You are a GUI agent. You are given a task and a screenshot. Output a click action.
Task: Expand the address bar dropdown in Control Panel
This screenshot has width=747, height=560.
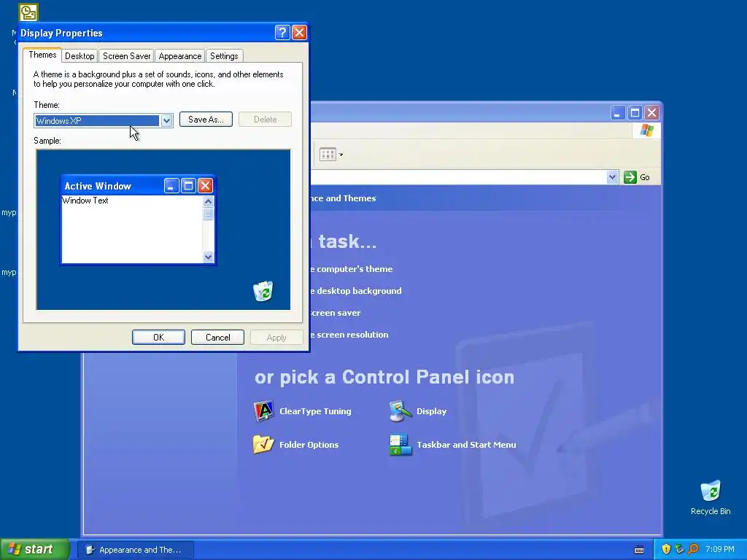tap(612, 177)
